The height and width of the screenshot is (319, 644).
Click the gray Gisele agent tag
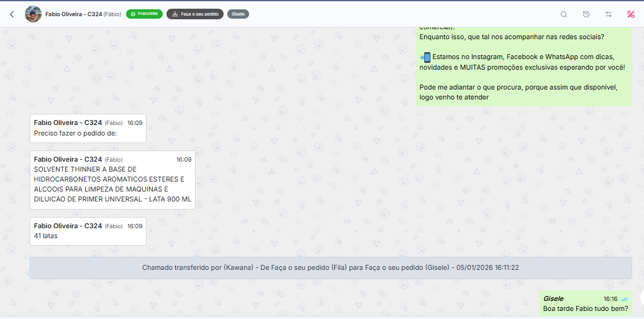[238, 14]
